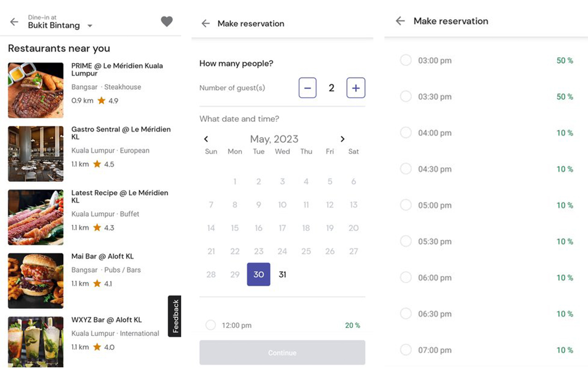The image size is (588, 392).
Task: Open the Feedback side tab
Action: (x=175, y=316)
